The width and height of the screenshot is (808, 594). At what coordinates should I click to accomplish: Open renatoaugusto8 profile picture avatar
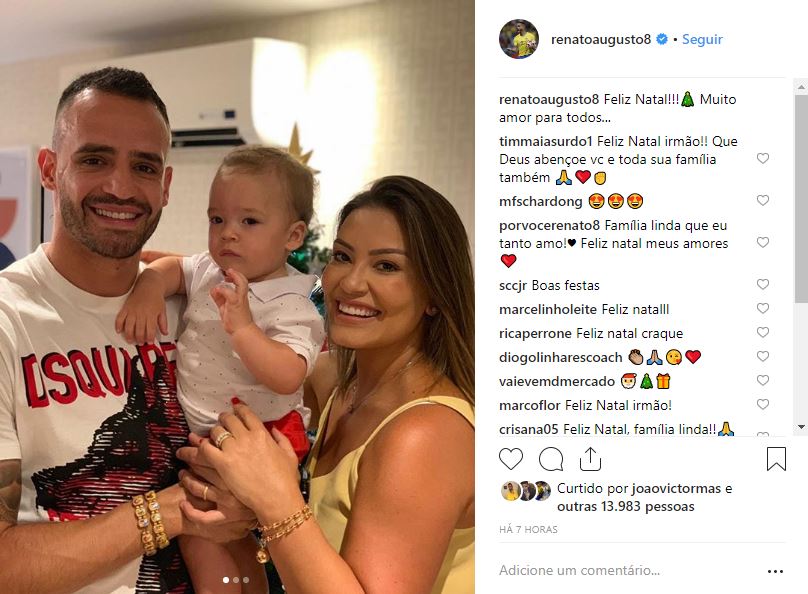click(518, 39)
